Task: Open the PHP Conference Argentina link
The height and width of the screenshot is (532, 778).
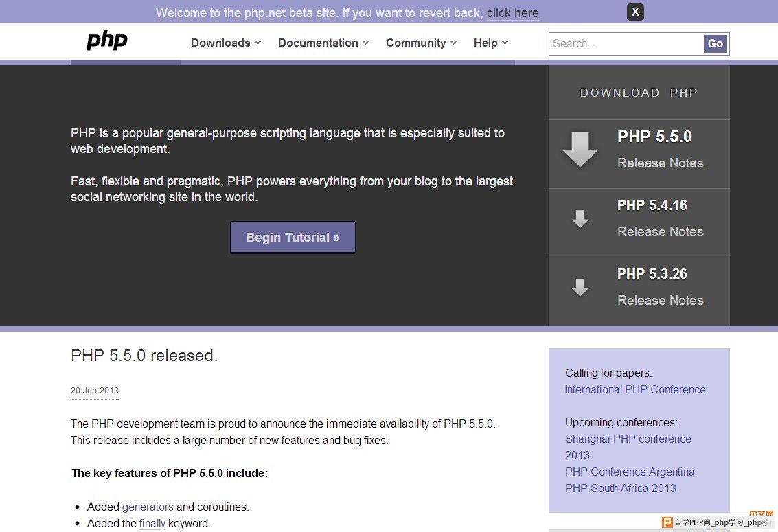Action: (630, 472)
